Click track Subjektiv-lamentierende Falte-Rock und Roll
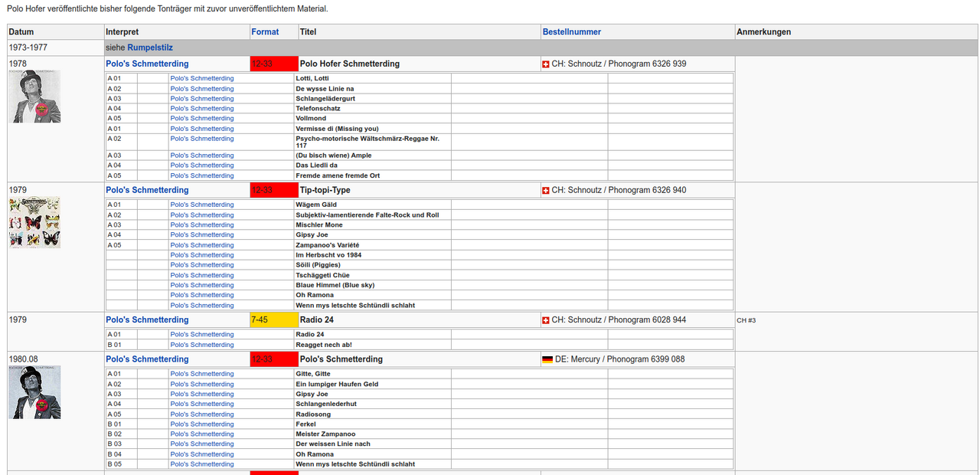 [x=367, y=215]
